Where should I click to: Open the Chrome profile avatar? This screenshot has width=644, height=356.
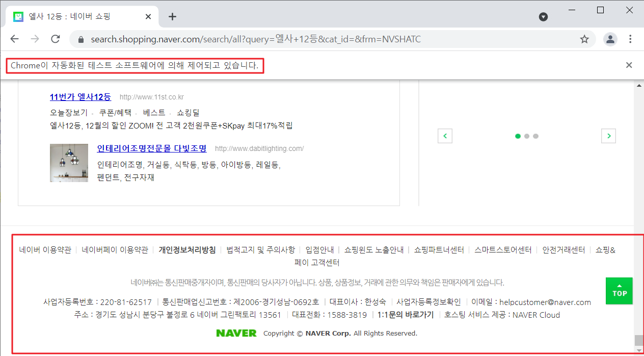[610, 39]
